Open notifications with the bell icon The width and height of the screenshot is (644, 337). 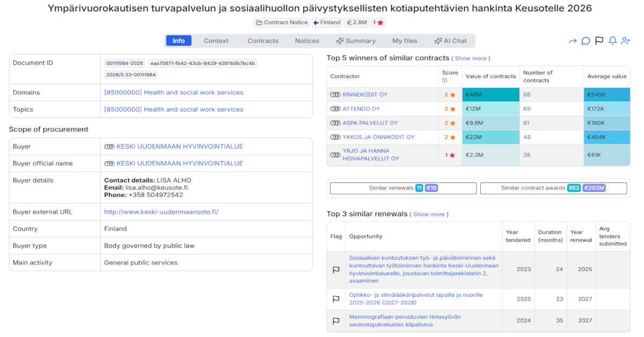pos(612,40)
